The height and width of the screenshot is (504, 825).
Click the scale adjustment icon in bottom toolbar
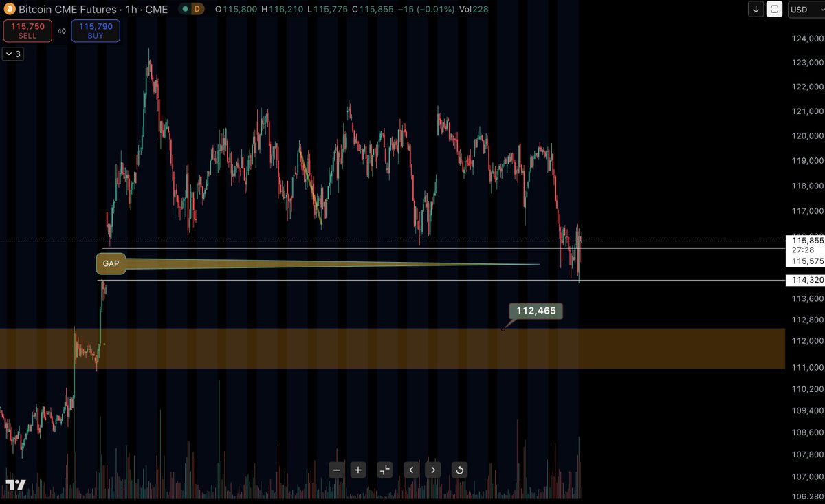[x=384, y=470]
